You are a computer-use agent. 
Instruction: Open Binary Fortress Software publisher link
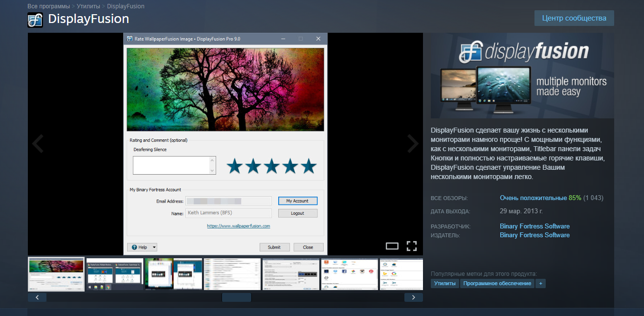(534, 235)
